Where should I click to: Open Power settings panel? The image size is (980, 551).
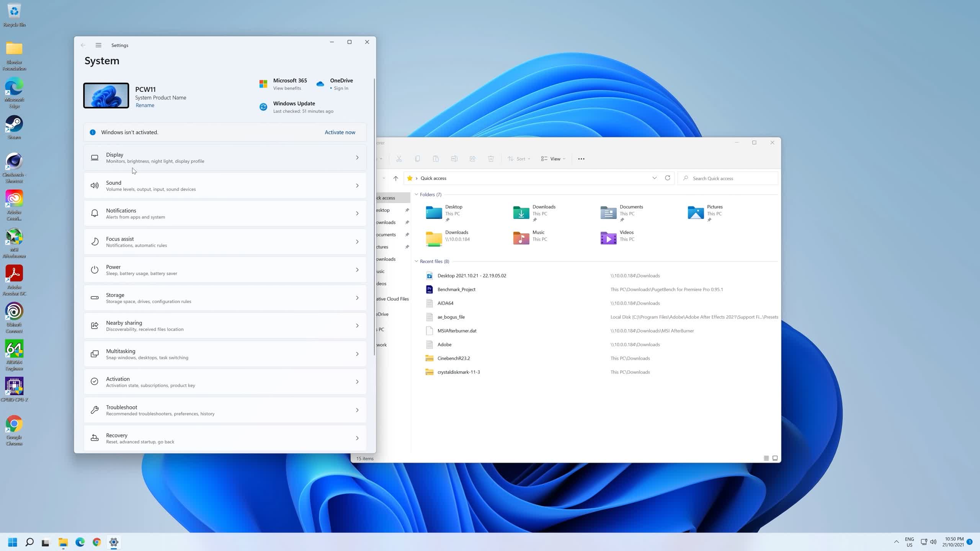click(x=225, y=271)
